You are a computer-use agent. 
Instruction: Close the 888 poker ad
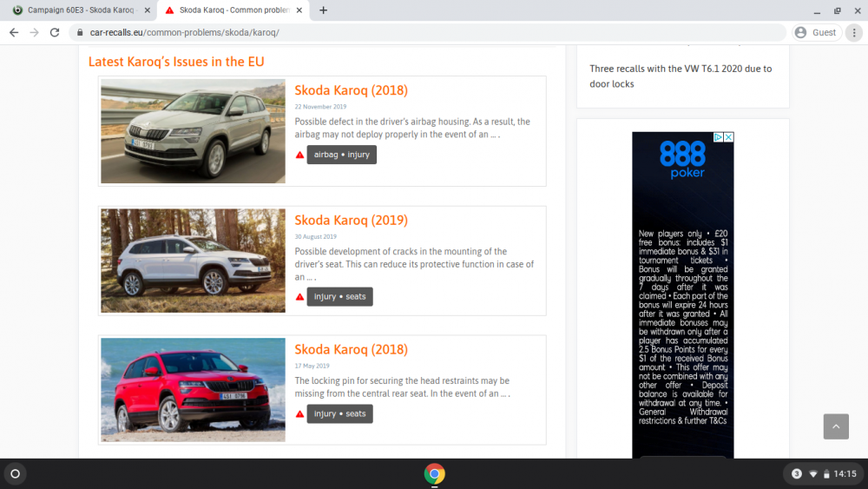(728, 136)
